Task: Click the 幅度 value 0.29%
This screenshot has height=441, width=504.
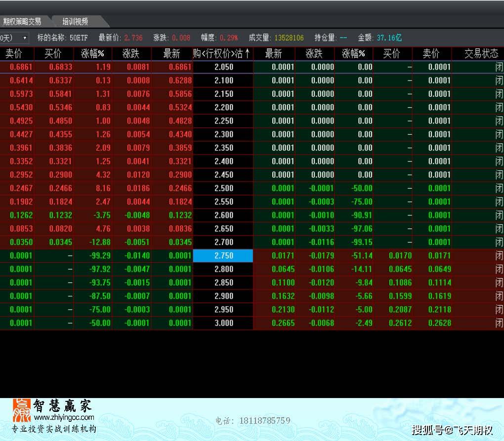Action: point(229,38)
